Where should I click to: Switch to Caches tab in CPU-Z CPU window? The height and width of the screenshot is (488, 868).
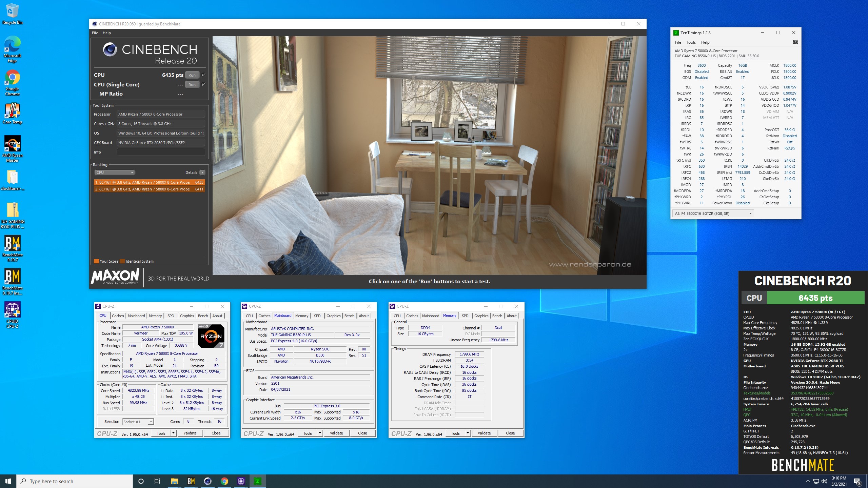(118, 316)
